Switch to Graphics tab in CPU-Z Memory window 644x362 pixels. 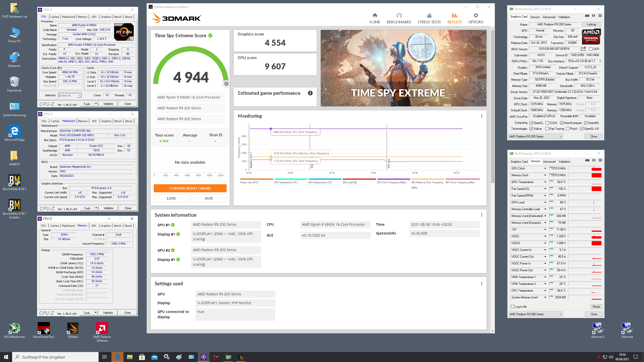tap(106, 226)
